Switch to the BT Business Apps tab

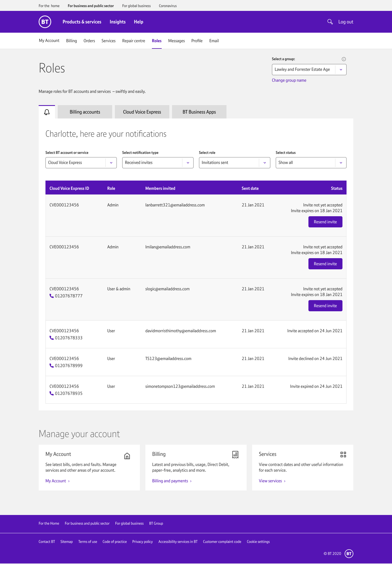[x=199, y=112]
